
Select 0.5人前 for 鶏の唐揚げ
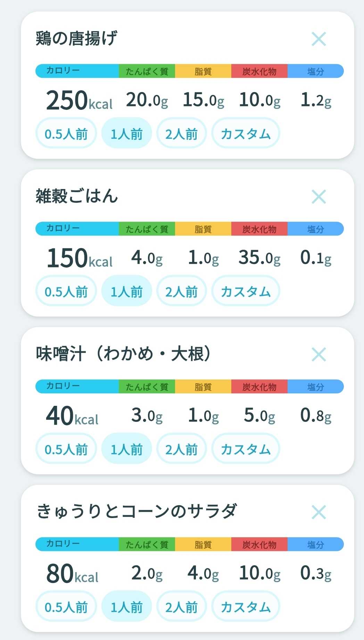pyautogui.click(x=66, y=133)
